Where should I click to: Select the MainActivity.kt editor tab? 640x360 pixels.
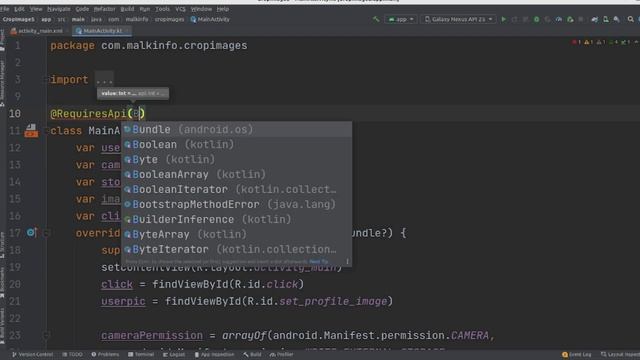pos(102,31)
